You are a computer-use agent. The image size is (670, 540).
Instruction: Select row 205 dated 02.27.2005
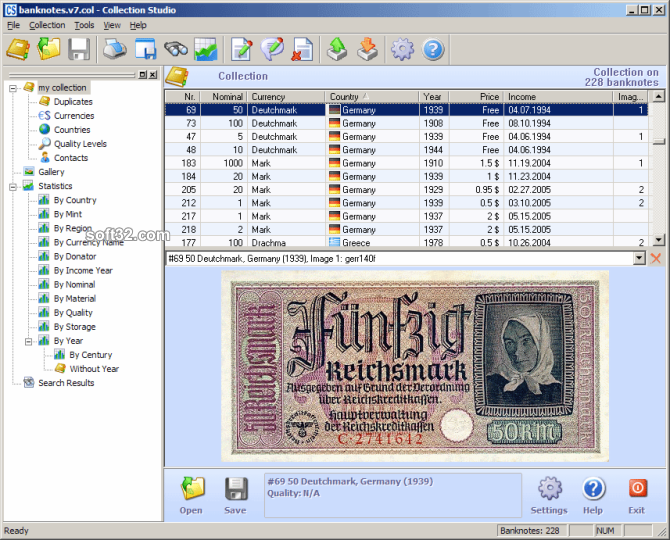[x=406, y=190]
